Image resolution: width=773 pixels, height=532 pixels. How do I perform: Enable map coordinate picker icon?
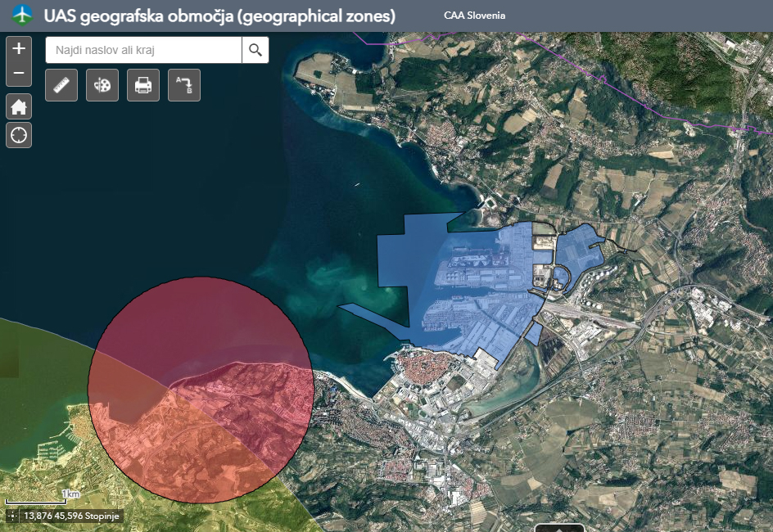click(13, 516)
